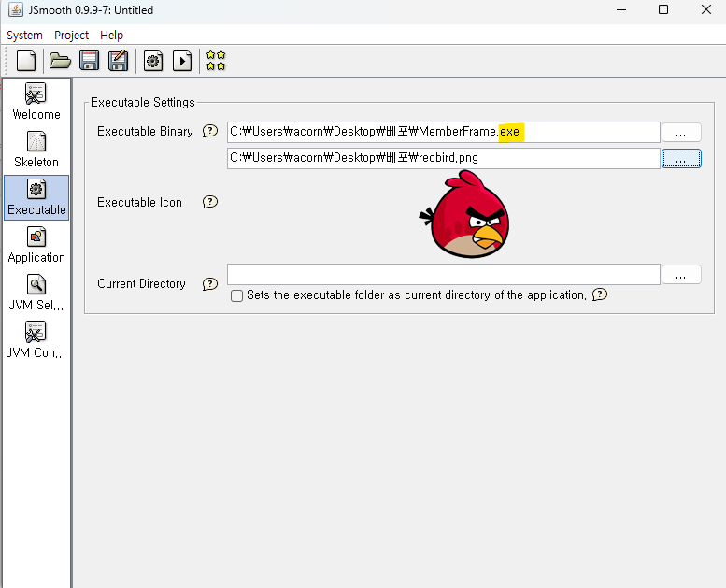Open the Help menu
726x588 pixels.
(111, 36)
